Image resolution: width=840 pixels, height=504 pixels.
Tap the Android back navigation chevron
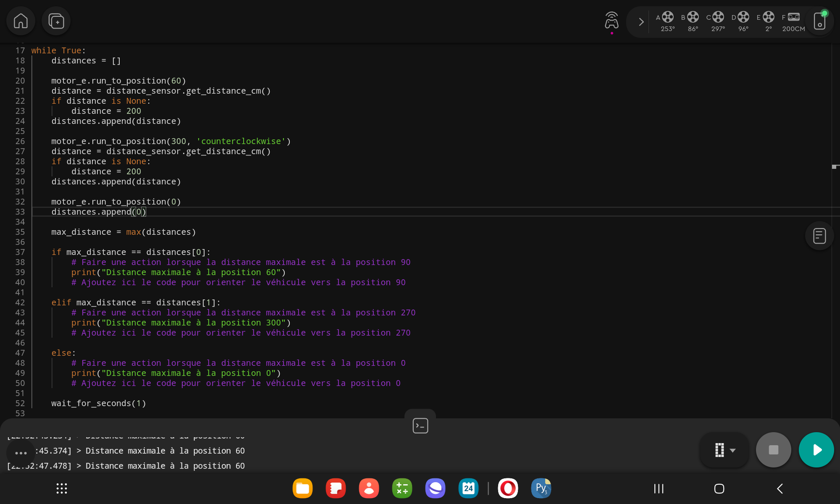click(780, 488)
